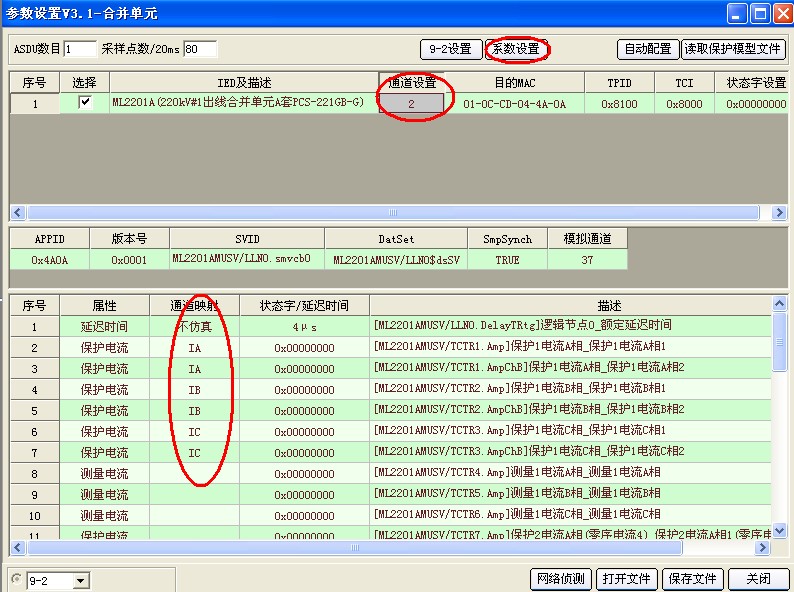Click the 网络侦测 button

coord(560,579)
